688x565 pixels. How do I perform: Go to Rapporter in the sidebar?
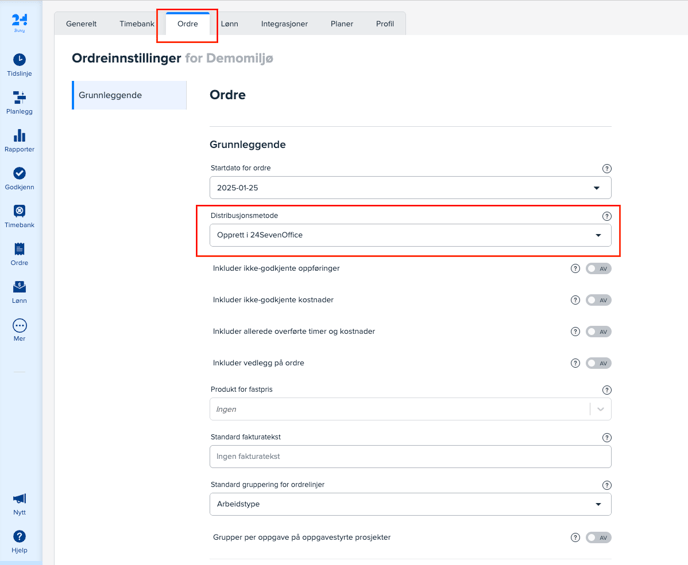tap(19, 140)
